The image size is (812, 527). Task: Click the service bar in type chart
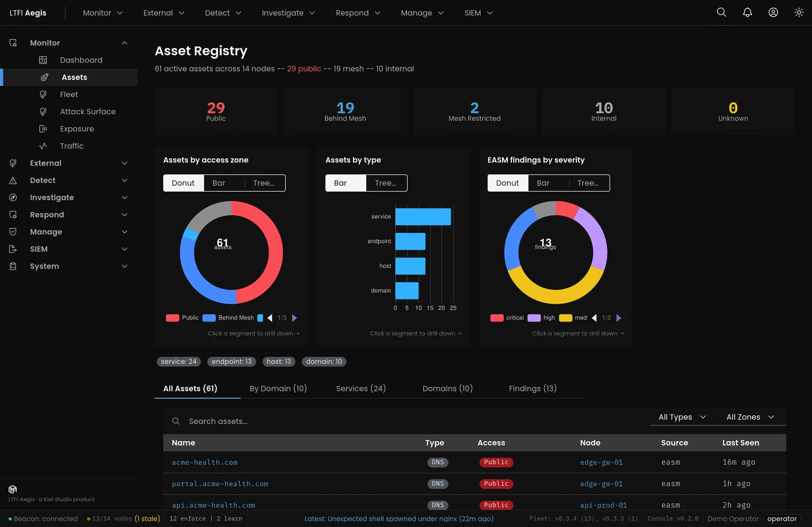point(423,217)
